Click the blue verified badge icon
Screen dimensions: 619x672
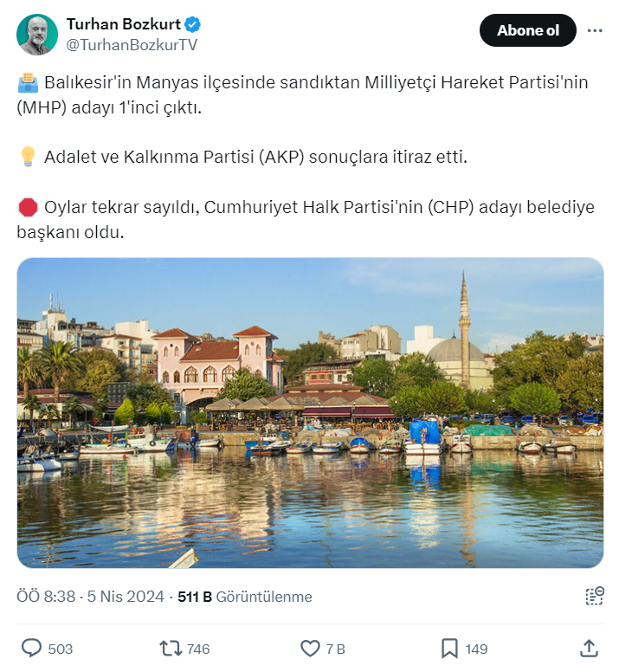click(189, 24)
